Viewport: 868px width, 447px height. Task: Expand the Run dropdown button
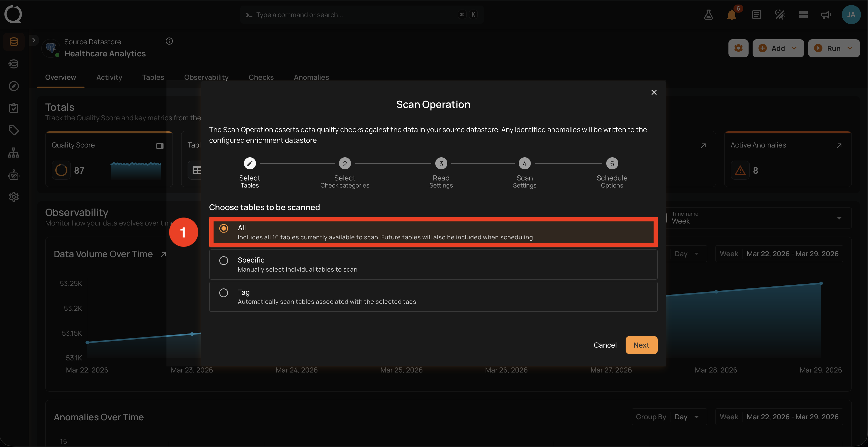pyautogui.click(x=834, y=48)
